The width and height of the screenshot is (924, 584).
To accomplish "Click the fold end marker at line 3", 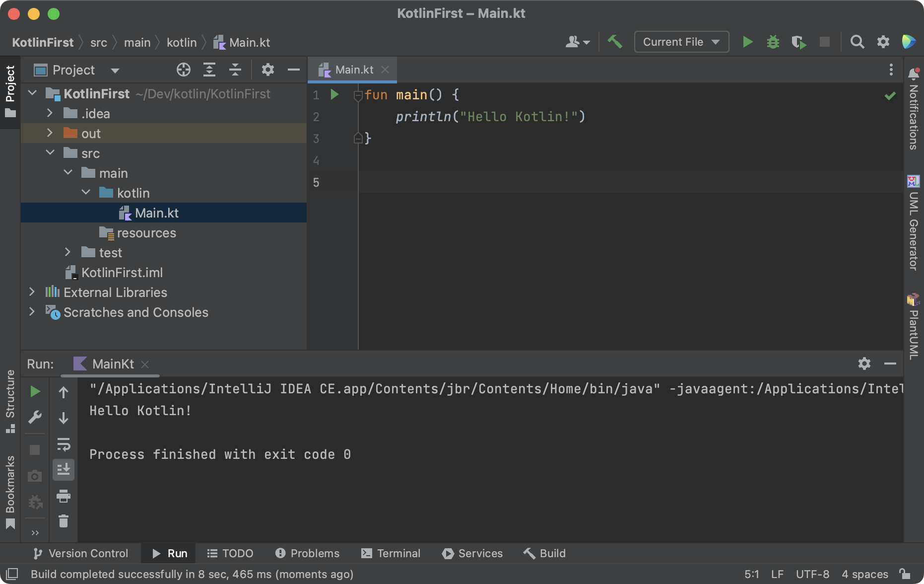I will pos(358,139).
